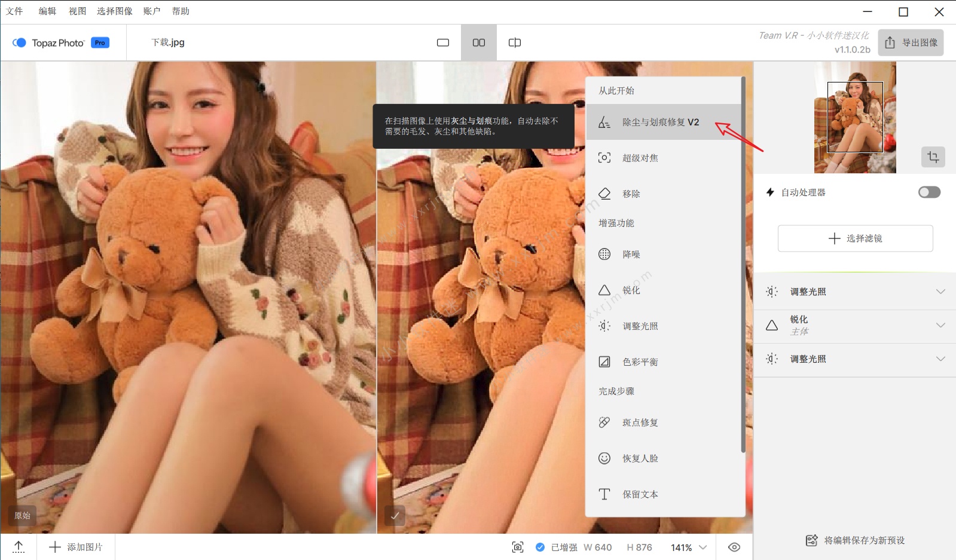
Task: Open the 视图 menu
Action: (77, 11)
